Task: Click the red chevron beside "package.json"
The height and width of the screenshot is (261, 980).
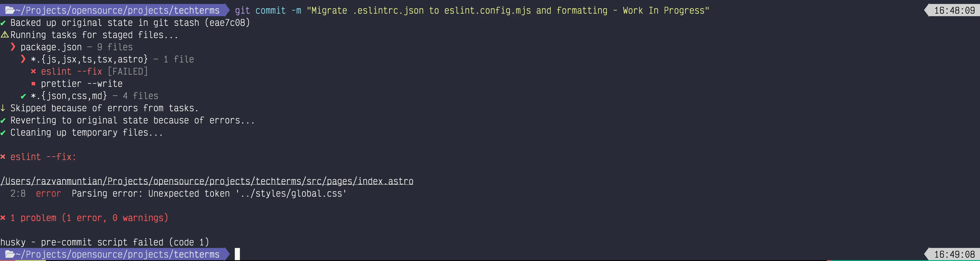Action: (x=13, y=47)
